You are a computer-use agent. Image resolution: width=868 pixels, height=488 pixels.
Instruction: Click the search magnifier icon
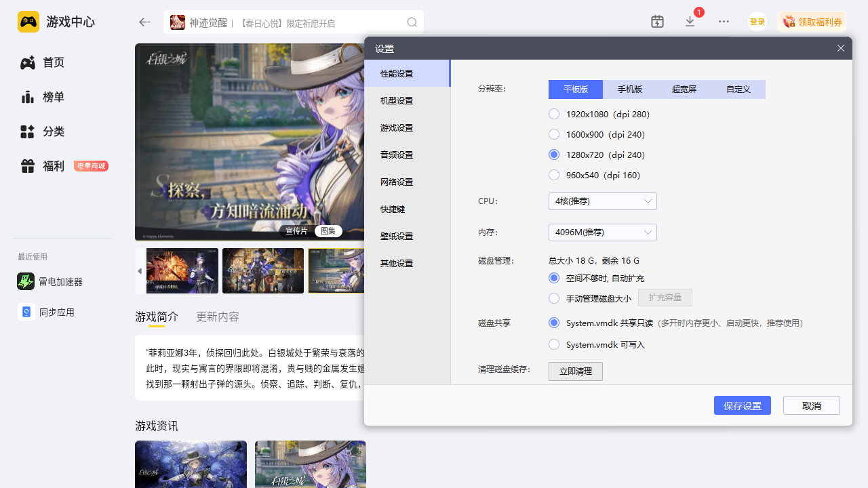[412, 22]
